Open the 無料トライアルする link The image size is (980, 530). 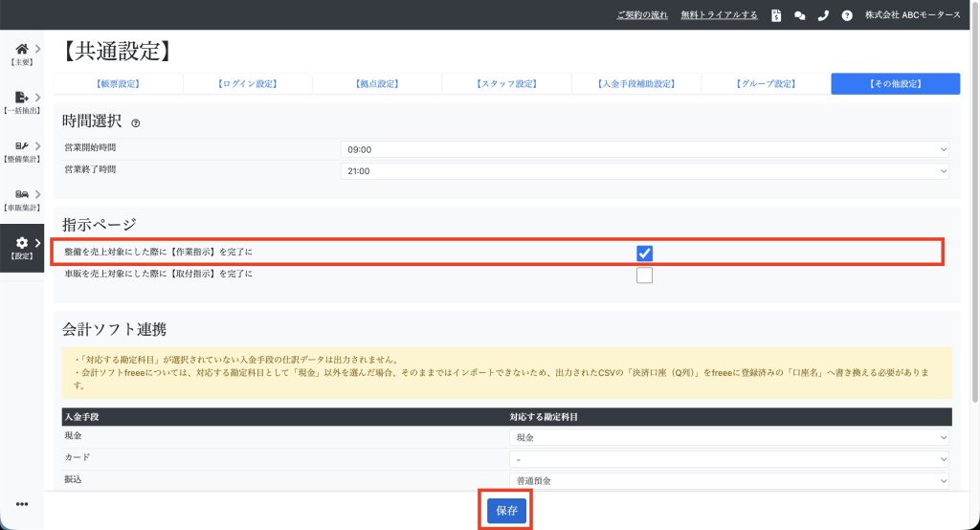[719, 15]
